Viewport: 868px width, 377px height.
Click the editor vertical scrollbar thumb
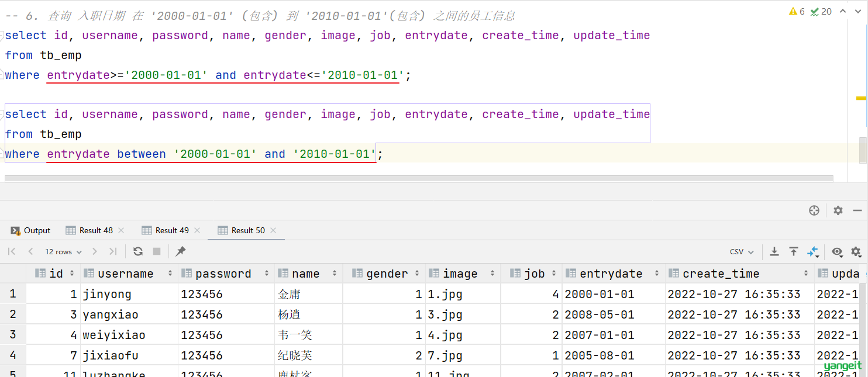point(862,150)
